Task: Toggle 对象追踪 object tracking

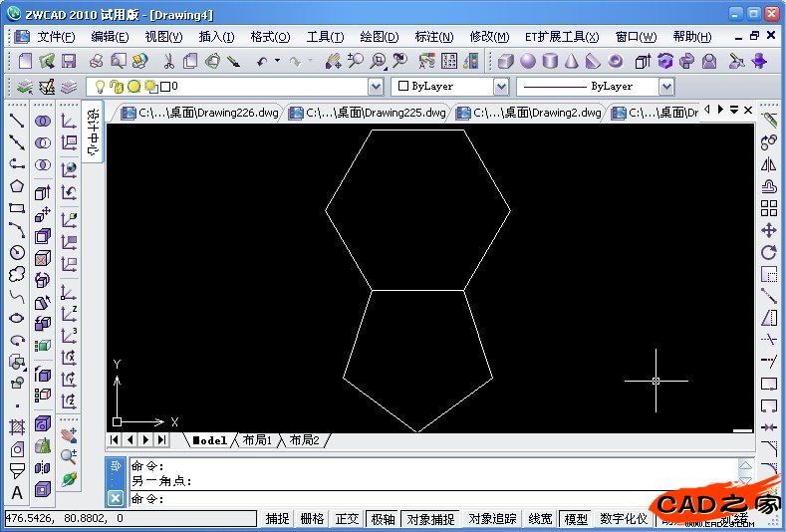Action: (492, 518)
